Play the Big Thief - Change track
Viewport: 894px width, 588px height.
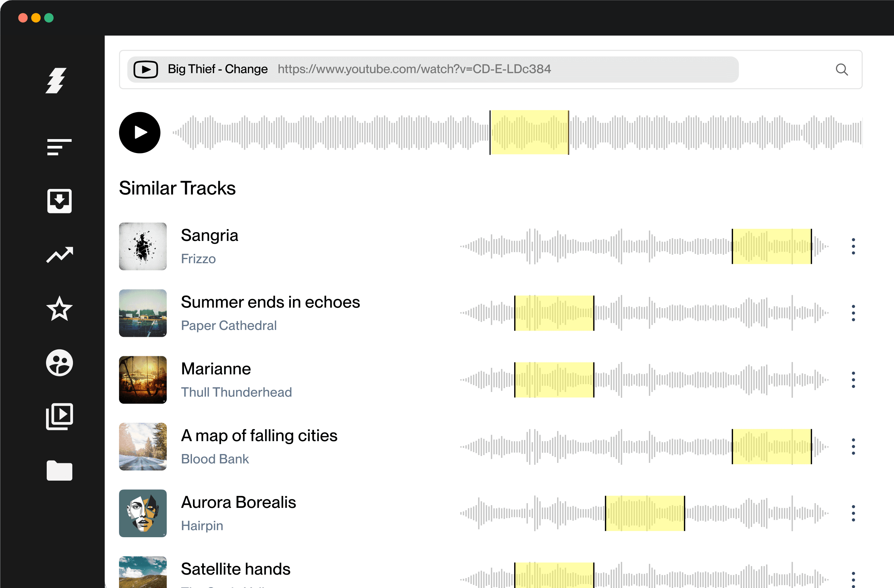pos(139,133)
